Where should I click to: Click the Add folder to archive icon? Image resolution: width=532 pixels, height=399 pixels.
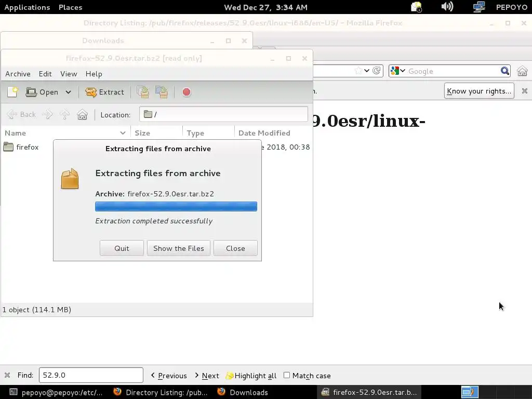tap(162, 92)
